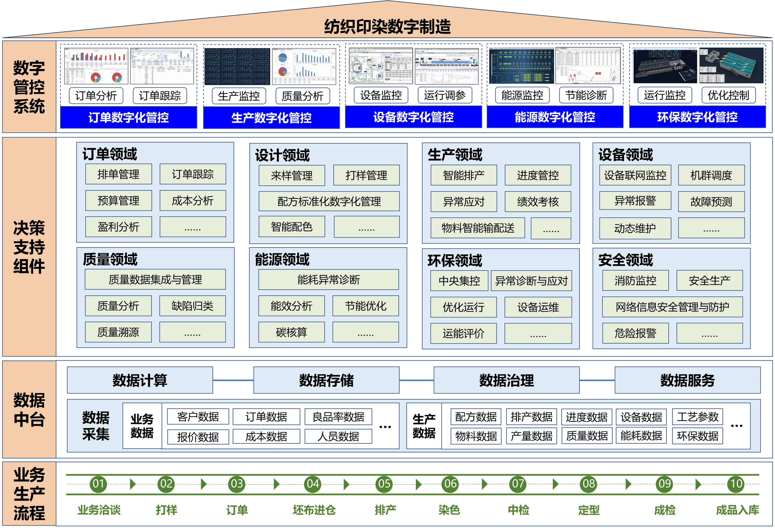
Task: Open the 生产监控 dark screen thumbnail
Action: click(x=237, y=66)
